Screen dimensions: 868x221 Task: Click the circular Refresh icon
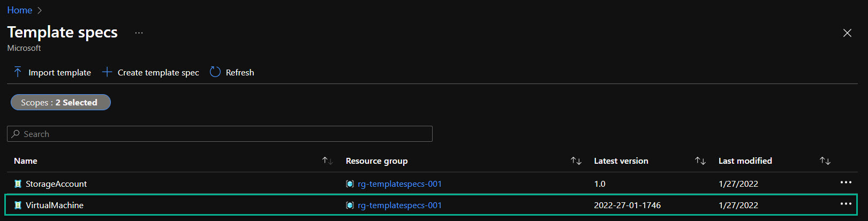coord(215,72)
